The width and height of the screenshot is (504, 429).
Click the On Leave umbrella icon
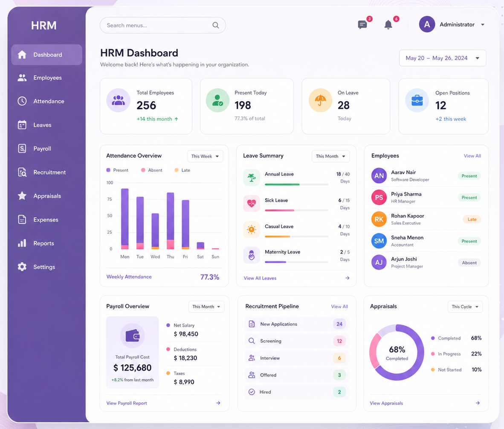tap(321, 100)
